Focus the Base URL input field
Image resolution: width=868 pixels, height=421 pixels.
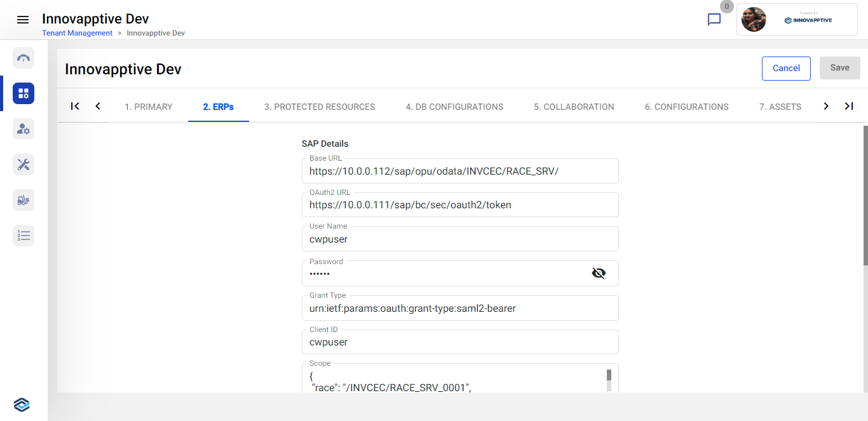click(x=460, y=171)
